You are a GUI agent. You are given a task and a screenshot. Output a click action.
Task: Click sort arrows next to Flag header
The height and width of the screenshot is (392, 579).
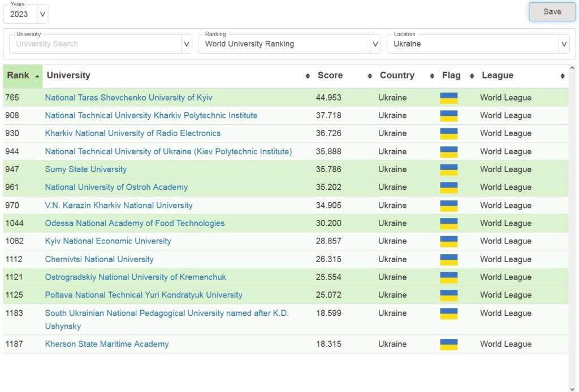(x=472, y=76)
